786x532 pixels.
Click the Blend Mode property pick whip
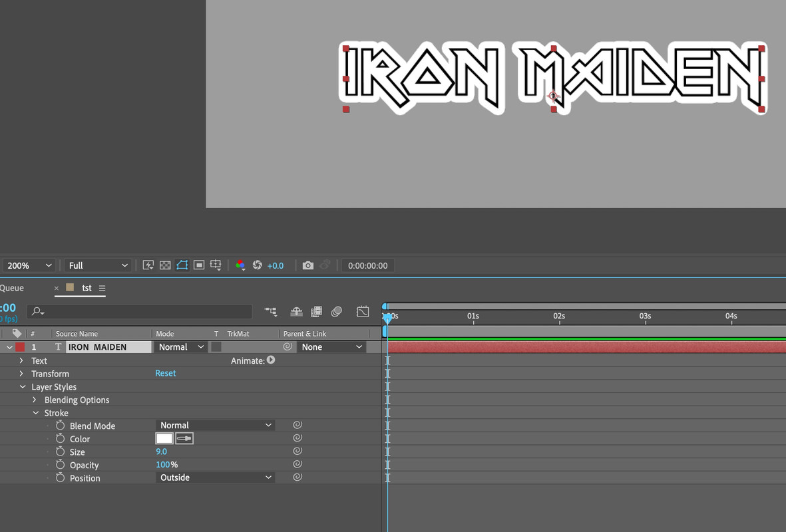point(297,425)
